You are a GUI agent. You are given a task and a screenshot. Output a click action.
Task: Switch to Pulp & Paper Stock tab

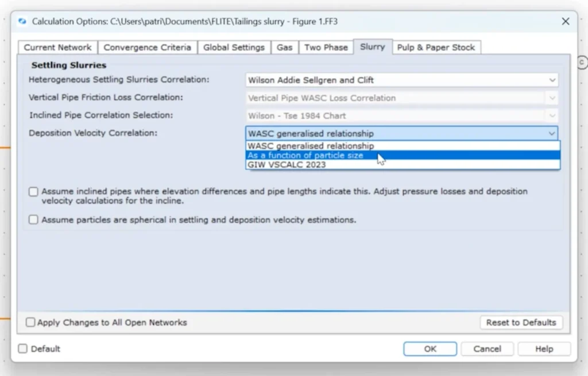436,48
